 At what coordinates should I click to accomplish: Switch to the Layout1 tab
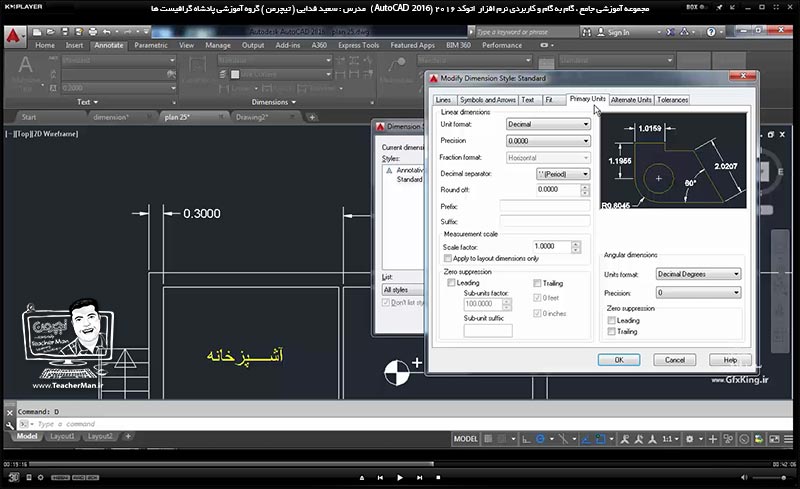pyautogui.click(x=62, y=436)
